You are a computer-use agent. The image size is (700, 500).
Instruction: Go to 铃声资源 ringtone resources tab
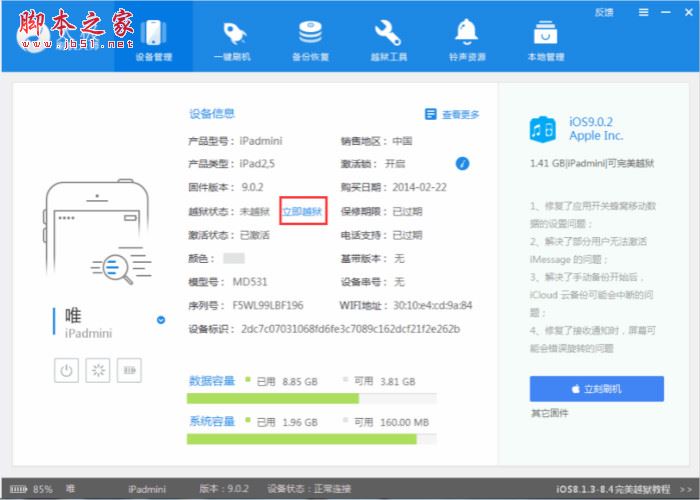coord(467,40)
